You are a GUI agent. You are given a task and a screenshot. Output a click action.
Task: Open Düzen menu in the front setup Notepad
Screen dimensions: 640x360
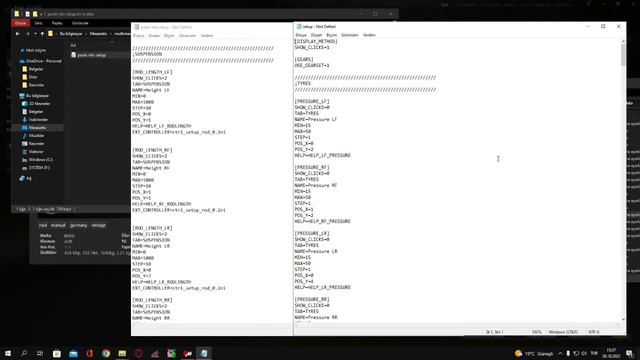pyautogui.click(x=316, y=35)
